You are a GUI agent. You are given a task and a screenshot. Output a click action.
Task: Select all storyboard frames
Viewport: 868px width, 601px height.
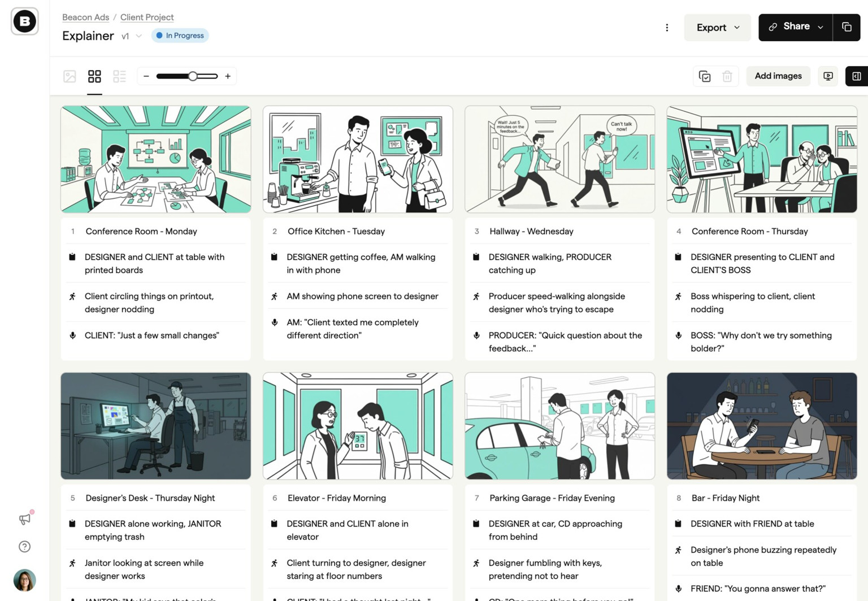click(x=705, y=76)
